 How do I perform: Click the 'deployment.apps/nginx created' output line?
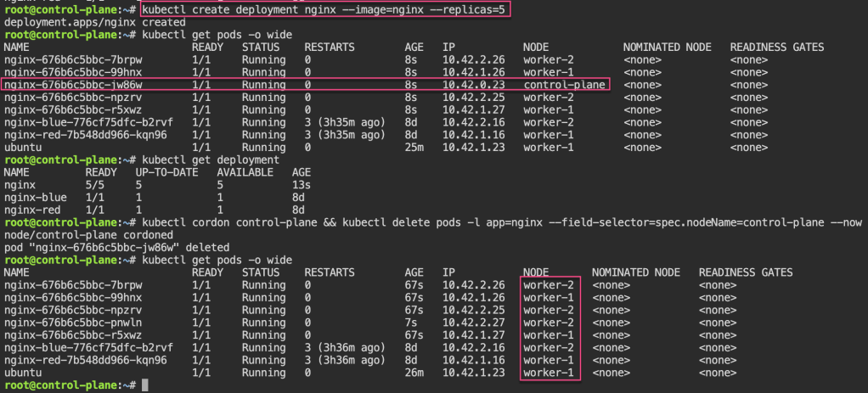point(83,21)
